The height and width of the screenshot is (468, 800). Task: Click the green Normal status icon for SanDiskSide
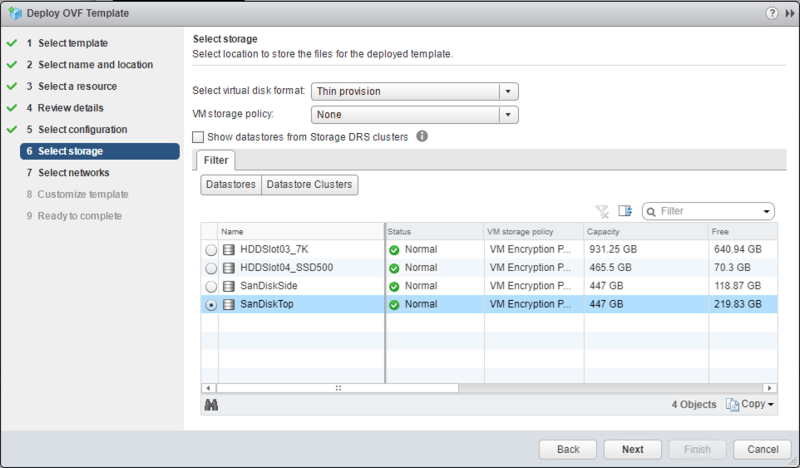394,286
